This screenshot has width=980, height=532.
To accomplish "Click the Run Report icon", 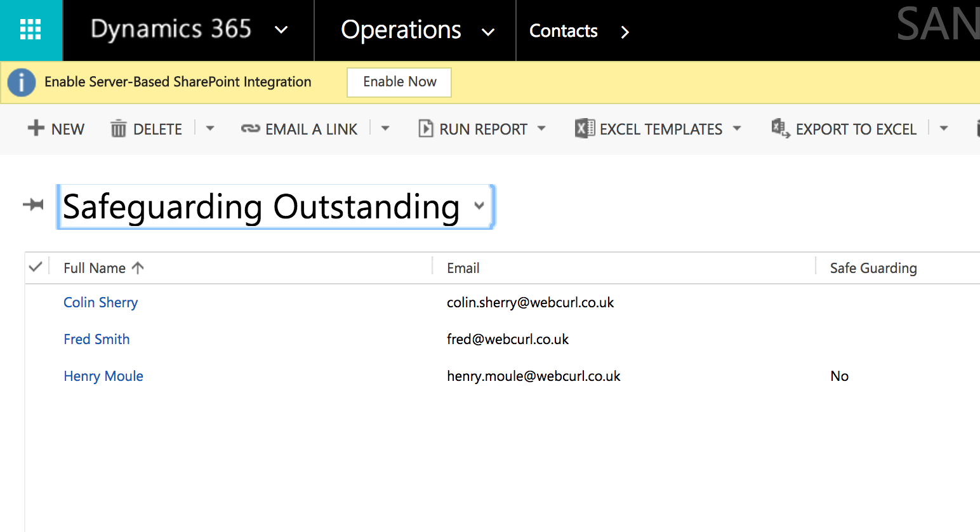I will click(425, 128).
